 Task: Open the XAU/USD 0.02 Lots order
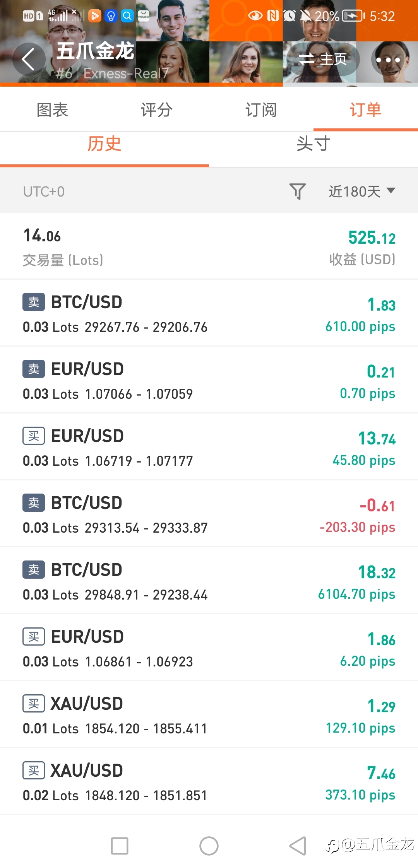click(x=209, y=782)
